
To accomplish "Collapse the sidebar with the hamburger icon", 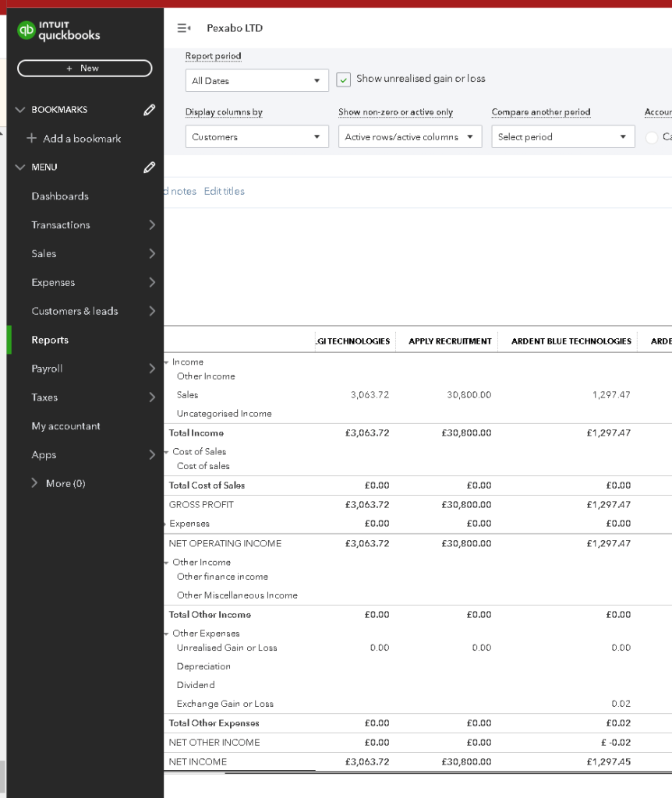I will [x=184, y=28].
